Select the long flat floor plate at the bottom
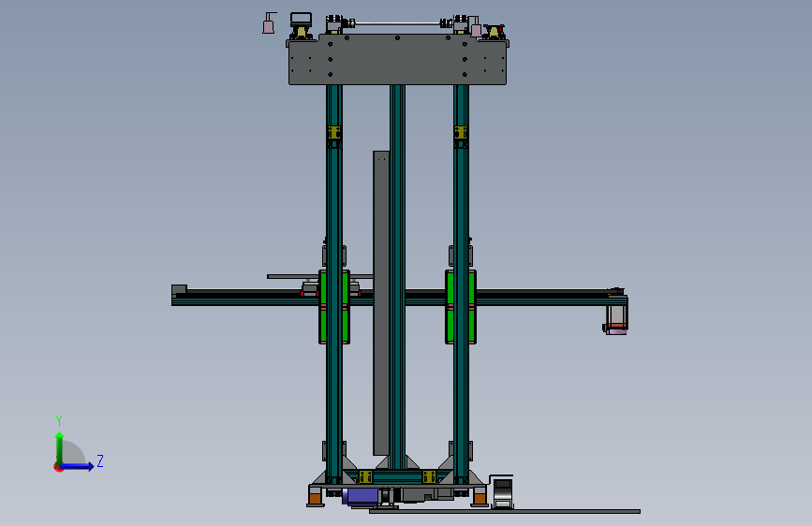Viewport: 812px width, 526px height. coord(505,512)
